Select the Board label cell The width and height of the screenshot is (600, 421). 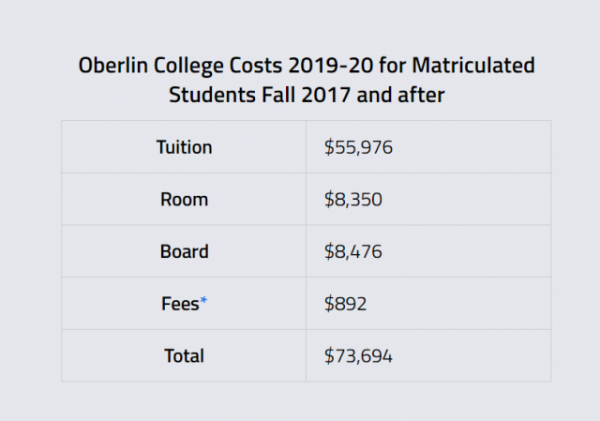click(x=184, y=251)
